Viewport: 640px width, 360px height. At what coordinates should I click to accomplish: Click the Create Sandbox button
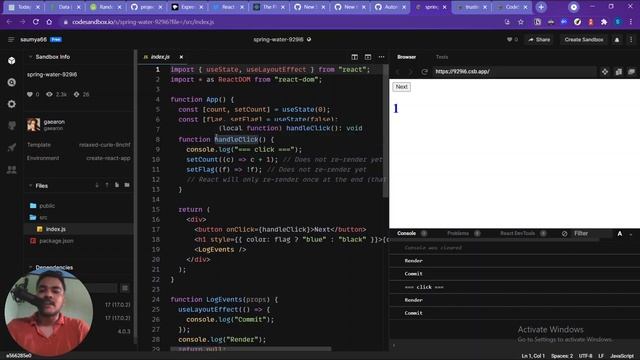coord(584,40)
